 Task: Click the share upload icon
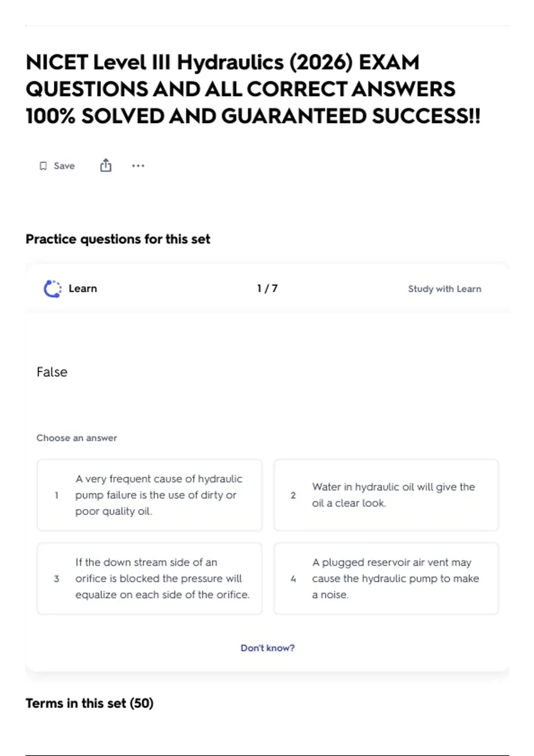[x=105, y=165]
